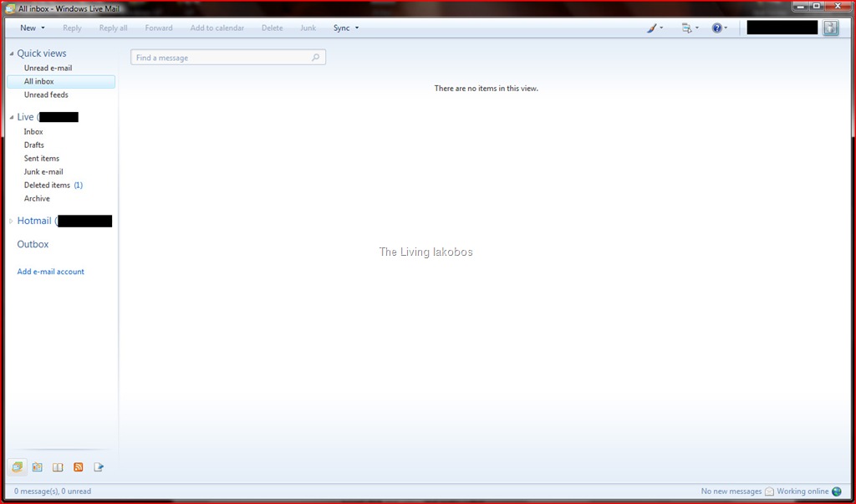Focus the Find a message search box
The width and height of the screenshot is (856, 504).
[x=228, y=58]
